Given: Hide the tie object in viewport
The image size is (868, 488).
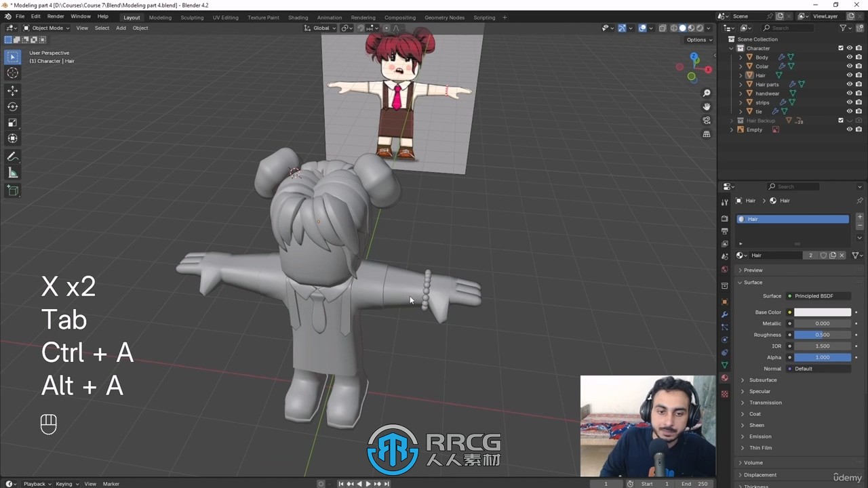Looking at the screenshot, I should 849,111.
